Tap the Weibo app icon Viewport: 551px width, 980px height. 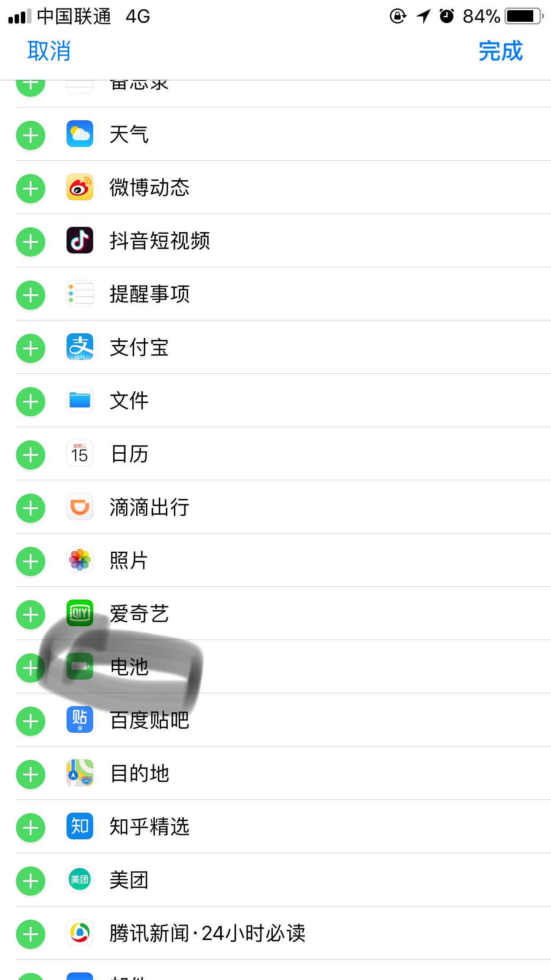80,187
